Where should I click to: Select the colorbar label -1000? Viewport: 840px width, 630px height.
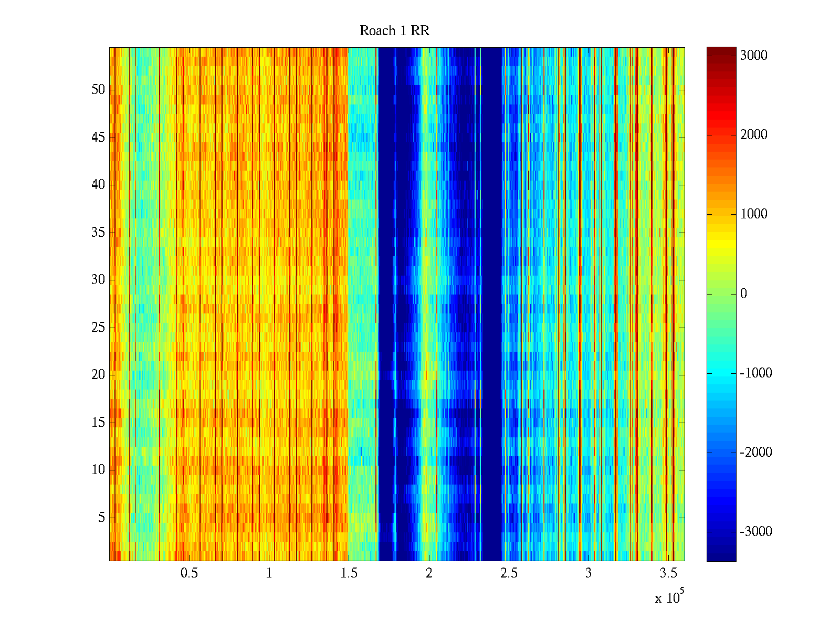(755, 373)
